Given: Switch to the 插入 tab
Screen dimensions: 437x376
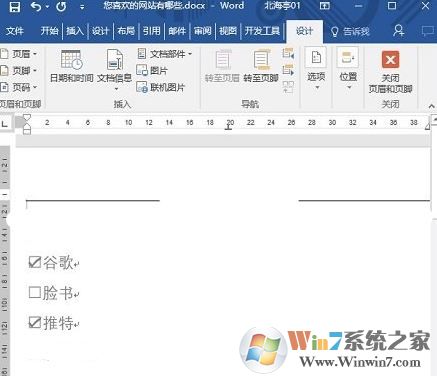Looking at the screenshot, I should (x=75, y=31).
